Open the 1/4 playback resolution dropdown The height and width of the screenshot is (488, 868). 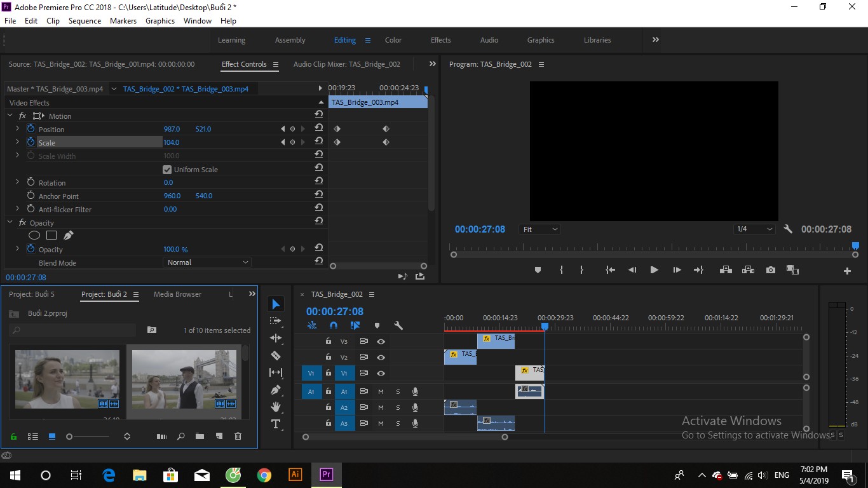pyautogui.click(x=755, y=229)
